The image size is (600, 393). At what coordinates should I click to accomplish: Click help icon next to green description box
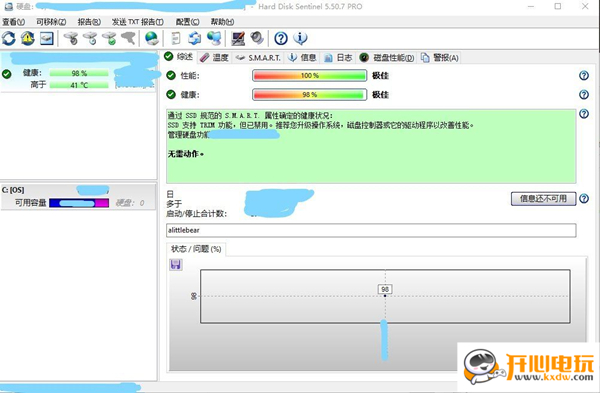coord(584,114)
